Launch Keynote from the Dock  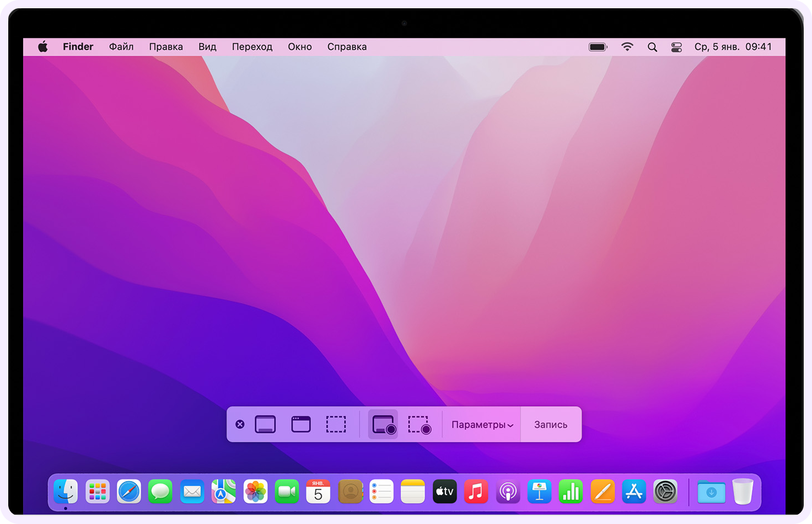tap(539, 491)
